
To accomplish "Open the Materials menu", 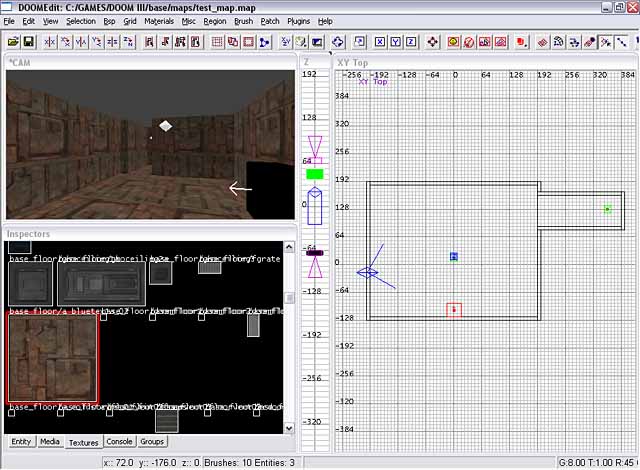I will [x=158, y=20].
